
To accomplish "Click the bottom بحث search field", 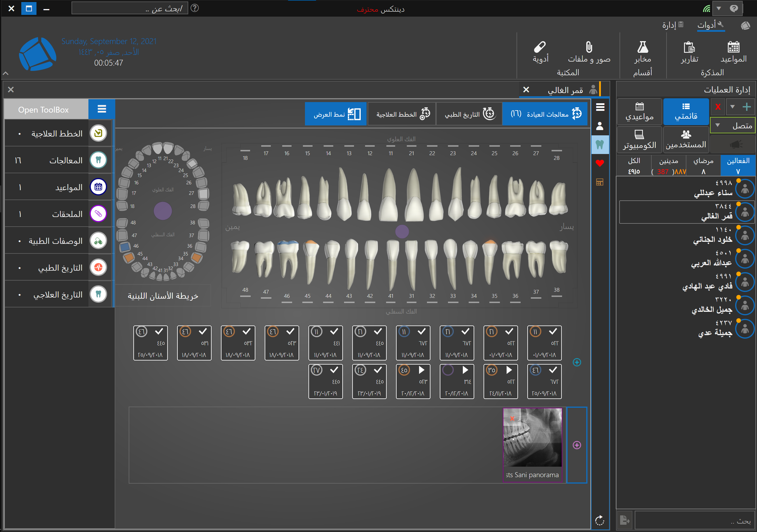I will coord(695,520).
